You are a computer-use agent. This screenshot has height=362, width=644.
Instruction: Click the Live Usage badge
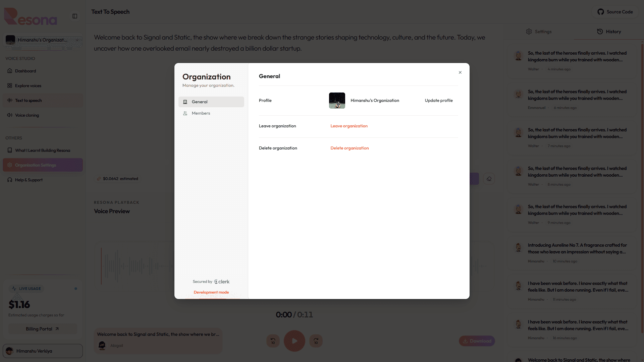[x=26, y=289]
